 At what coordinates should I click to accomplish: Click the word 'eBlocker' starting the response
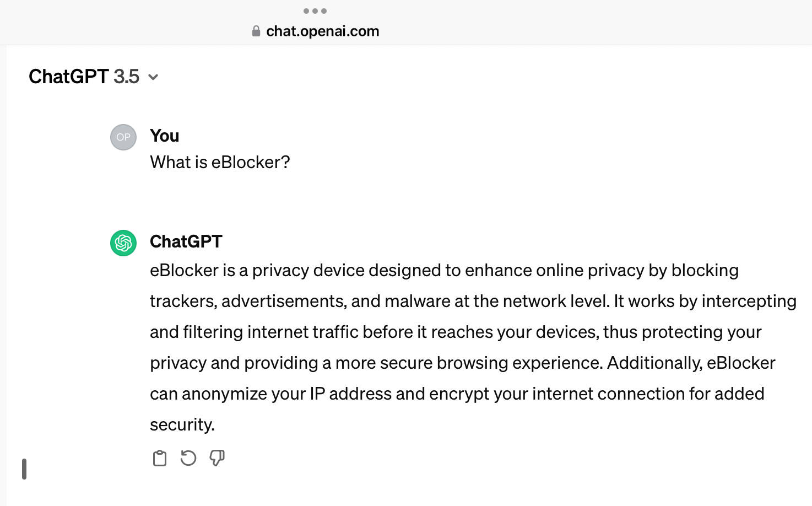(185, 270)
